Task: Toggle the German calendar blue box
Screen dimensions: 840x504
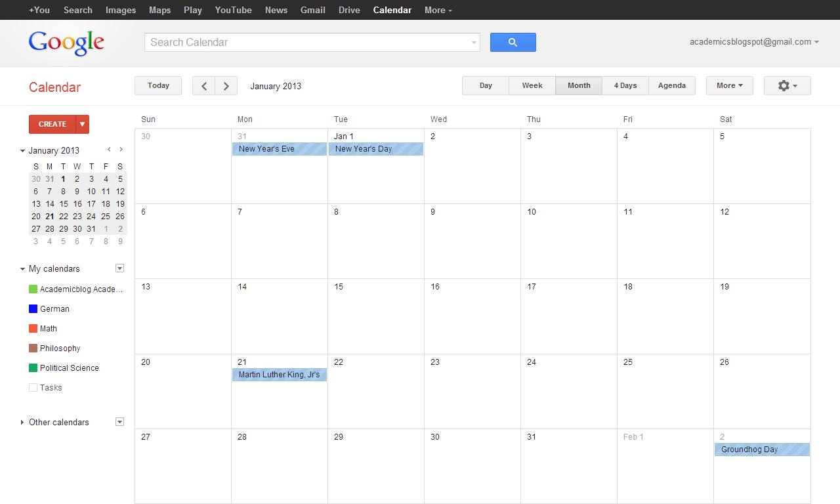Action: (x=33, y=308)
